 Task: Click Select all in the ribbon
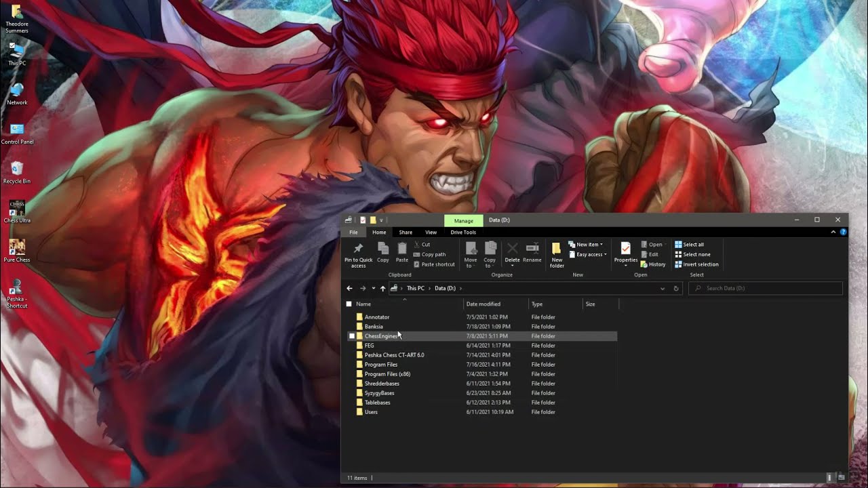pos(689,245)
